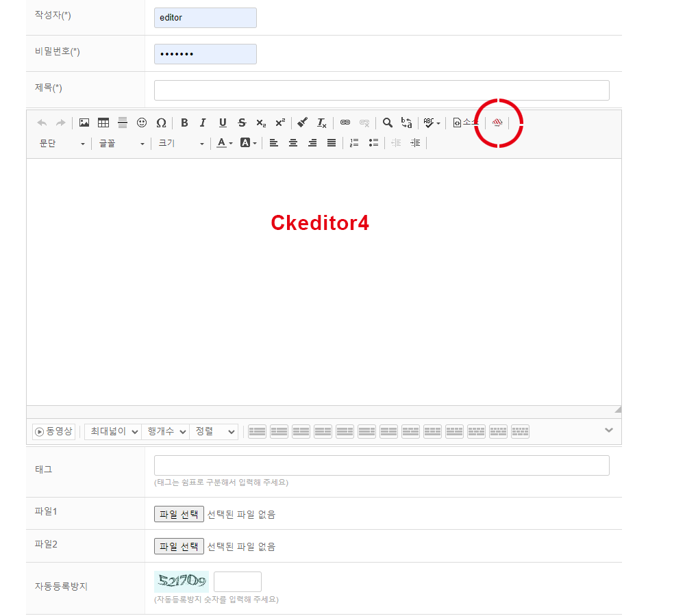Open the 문단 paragraph format dropdown
685x616 pixels.
tap(62, 143)
